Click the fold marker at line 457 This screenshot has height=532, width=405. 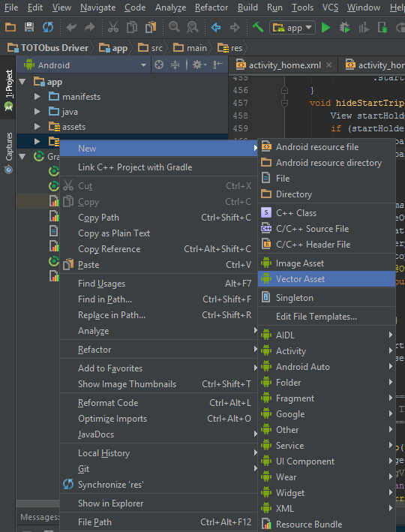284,103
